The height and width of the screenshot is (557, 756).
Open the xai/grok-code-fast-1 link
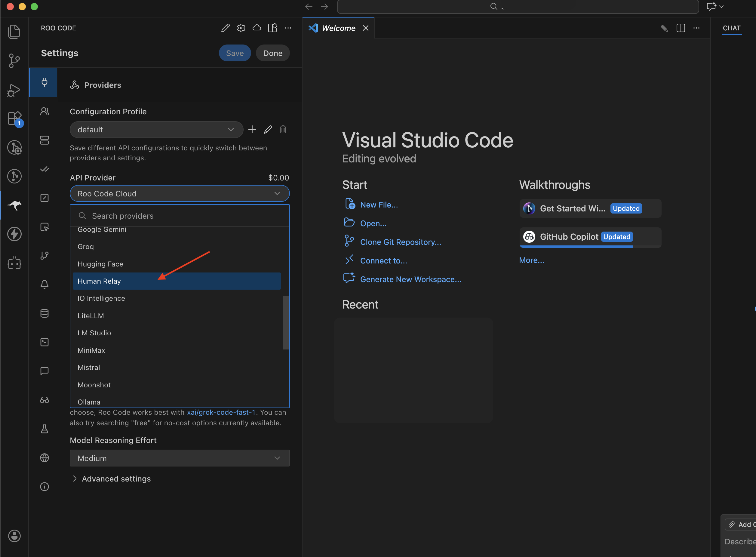point(221,412)
